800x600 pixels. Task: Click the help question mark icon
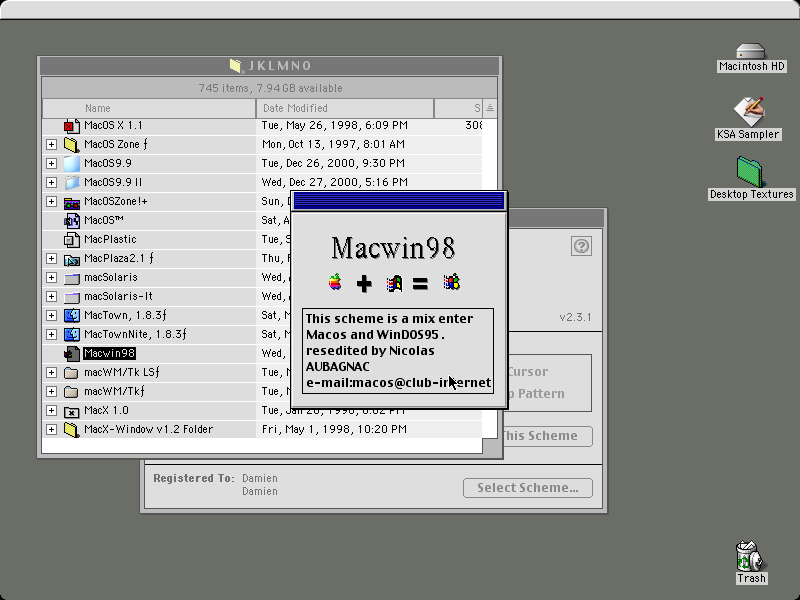pos(581,246)
